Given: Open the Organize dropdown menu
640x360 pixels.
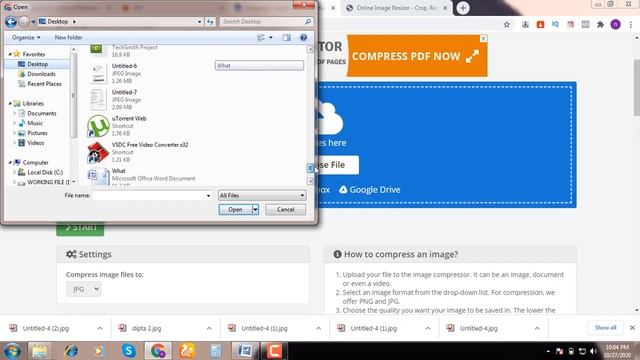Looking at the screenshot, I should (x=26, y=38).
